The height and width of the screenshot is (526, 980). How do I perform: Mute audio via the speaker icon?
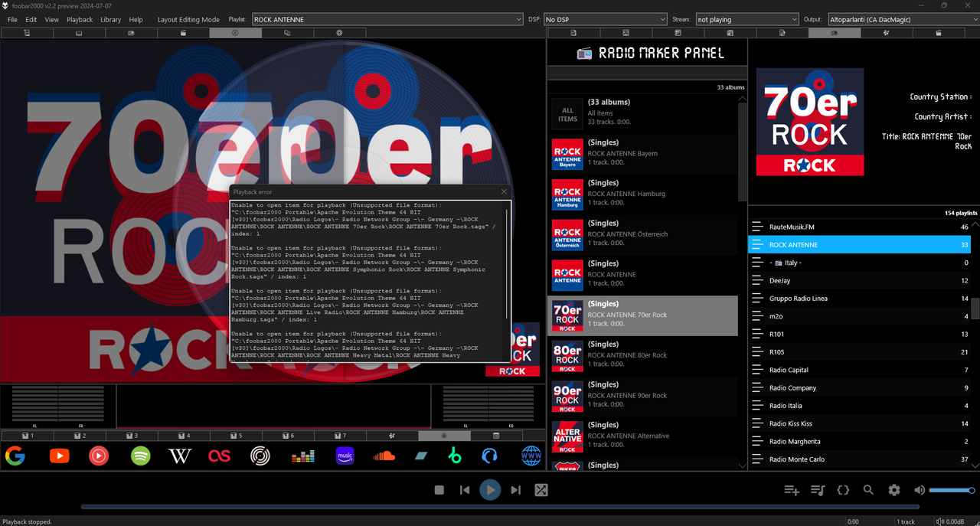pos(920,490)
